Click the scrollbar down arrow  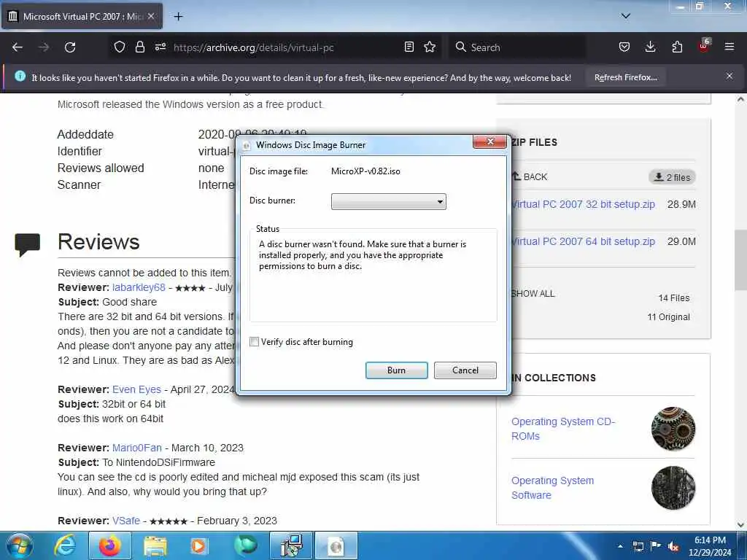coord(740,525)
